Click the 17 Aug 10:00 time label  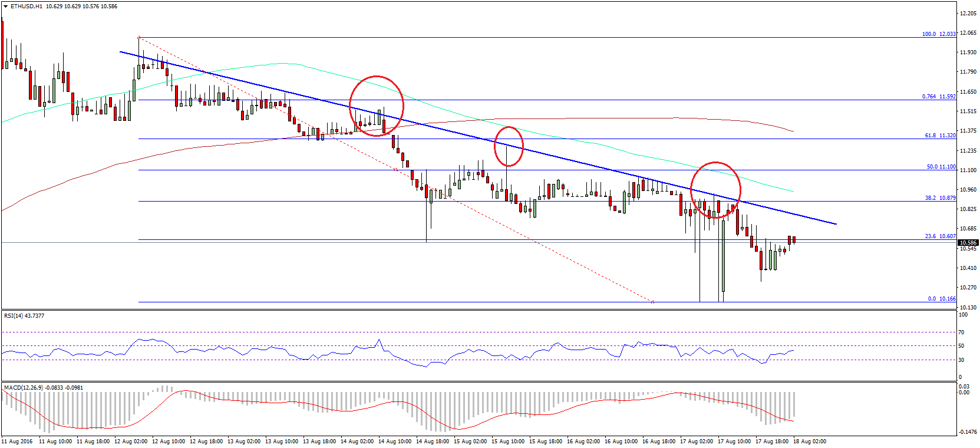click(734, 442)
